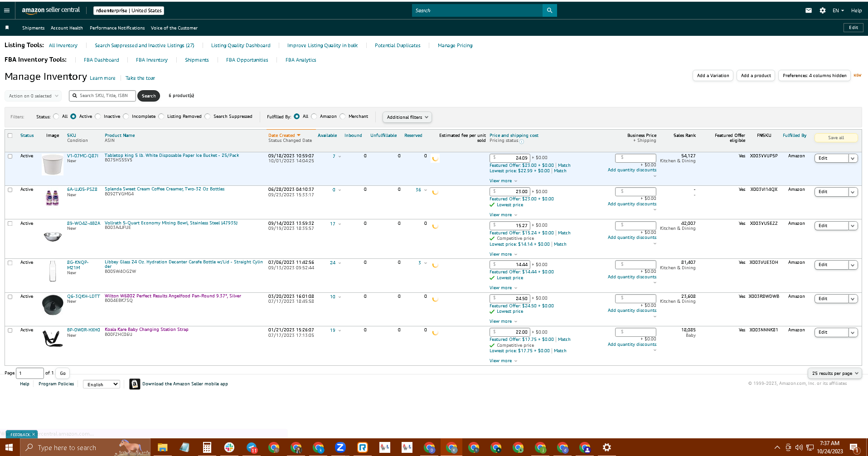Follow the Take the tour link

tap(140, 78)
